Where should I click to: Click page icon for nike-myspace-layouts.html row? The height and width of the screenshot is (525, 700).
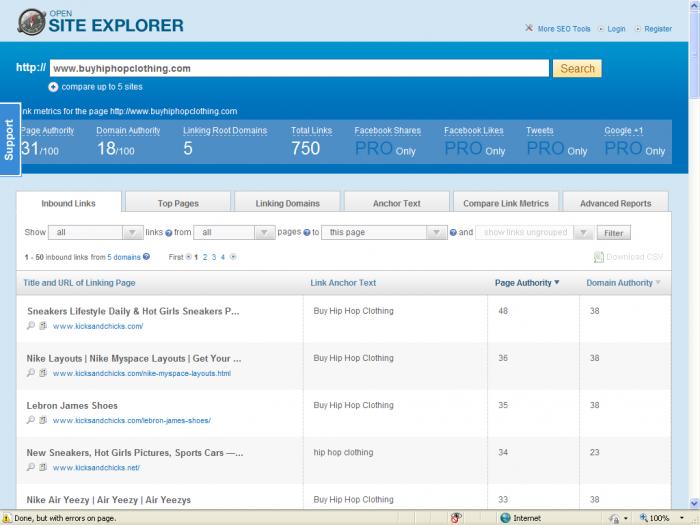[x=43, y=372]
